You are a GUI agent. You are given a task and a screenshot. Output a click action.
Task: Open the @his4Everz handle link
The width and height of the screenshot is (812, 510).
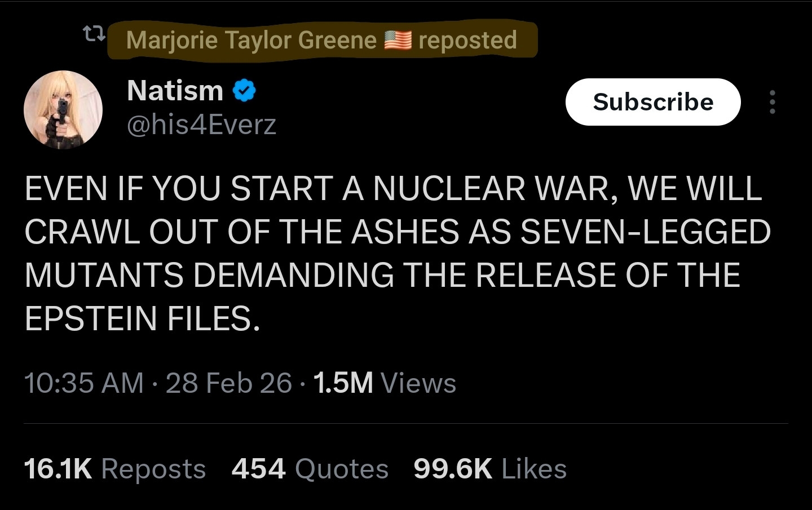point(201,125)
